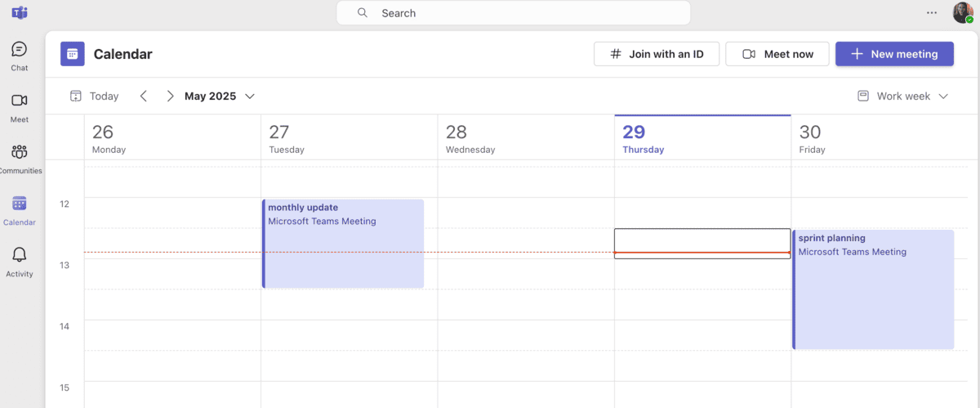Create a New meeting

894,54
